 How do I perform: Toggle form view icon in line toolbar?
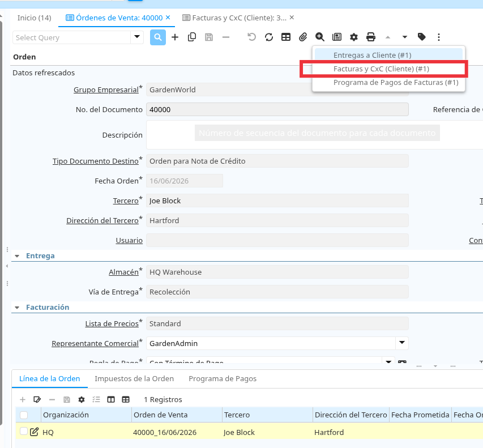(x=111, y=400)
